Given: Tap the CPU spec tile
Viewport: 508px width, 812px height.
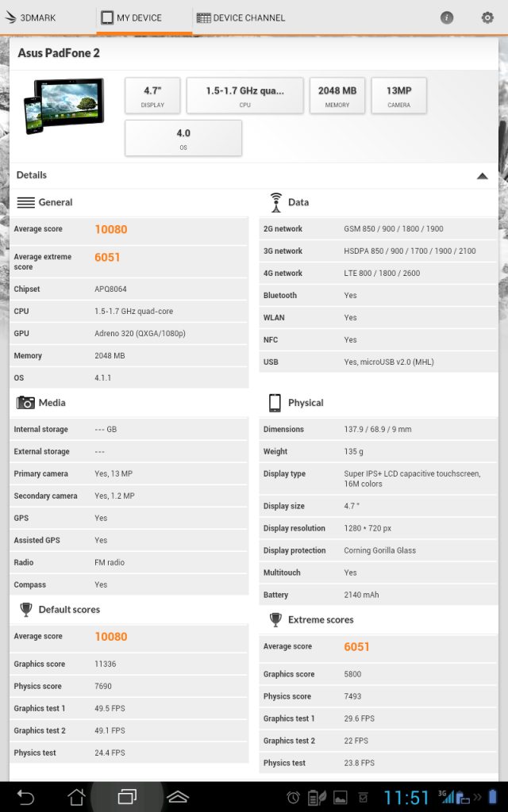Looking at the screenshot, I should 244,95.
